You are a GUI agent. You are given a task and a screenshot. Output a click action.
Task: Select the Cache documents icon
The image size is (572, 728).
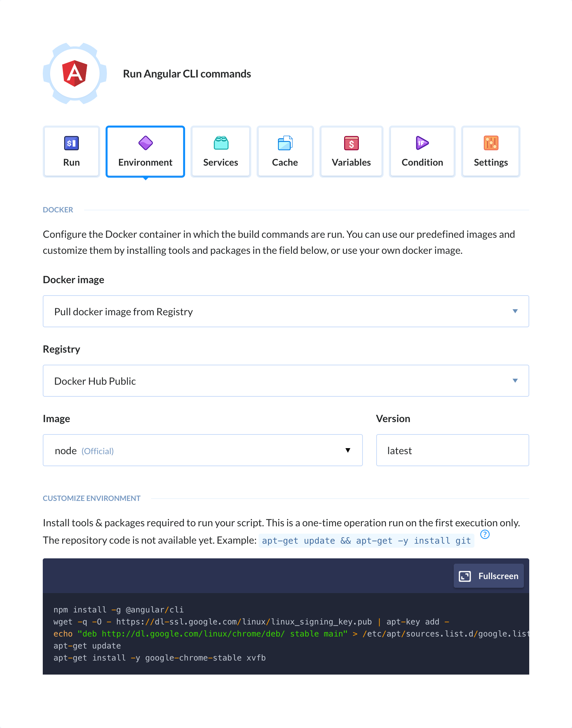[x=285, y=143]
